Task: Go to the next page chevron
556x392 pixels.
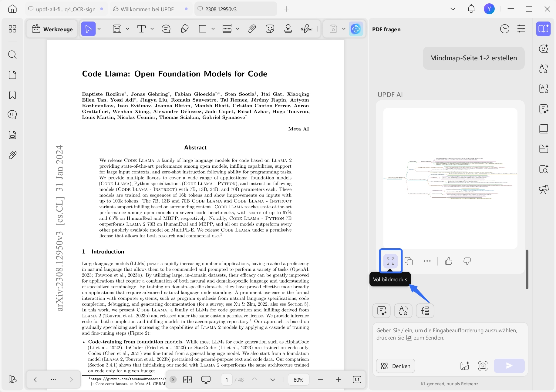Action: (x=273, y=380)
